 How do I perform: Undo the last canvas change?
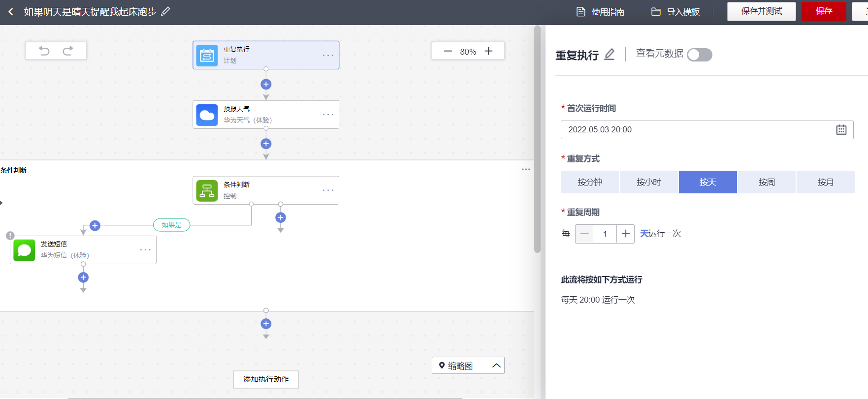click(x=44, y=51)
